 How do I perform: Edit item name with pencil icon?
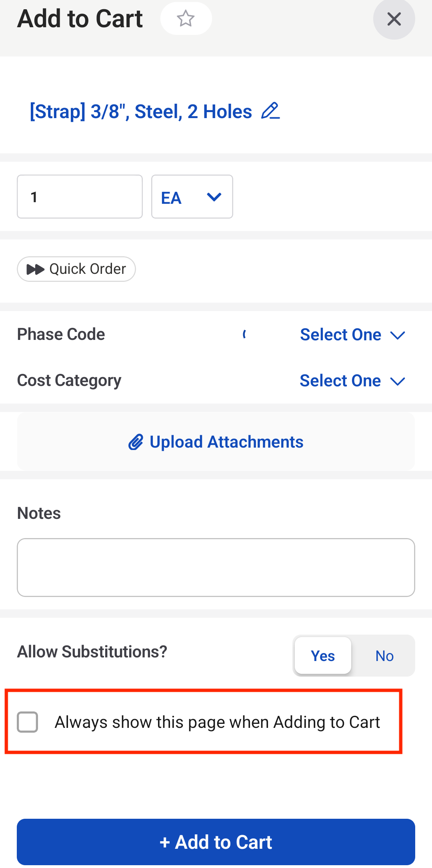(270, 111)
